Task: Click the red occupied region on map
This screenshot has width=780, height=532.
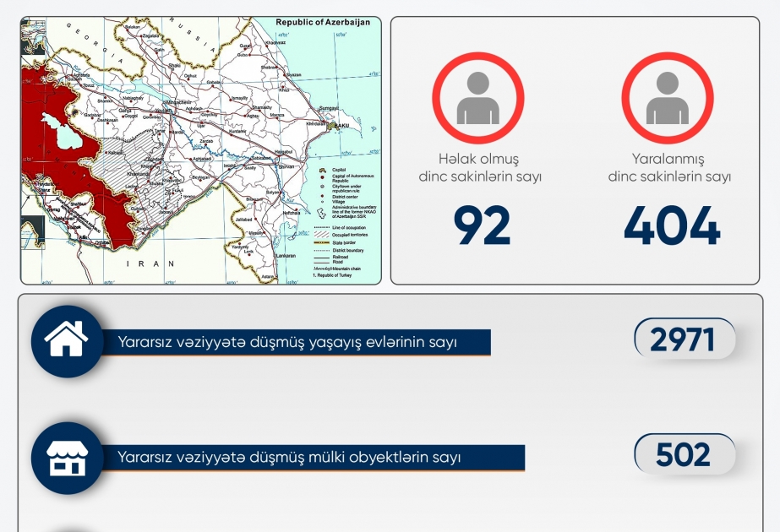Action: pyautogui.click(x=55, y=149)
